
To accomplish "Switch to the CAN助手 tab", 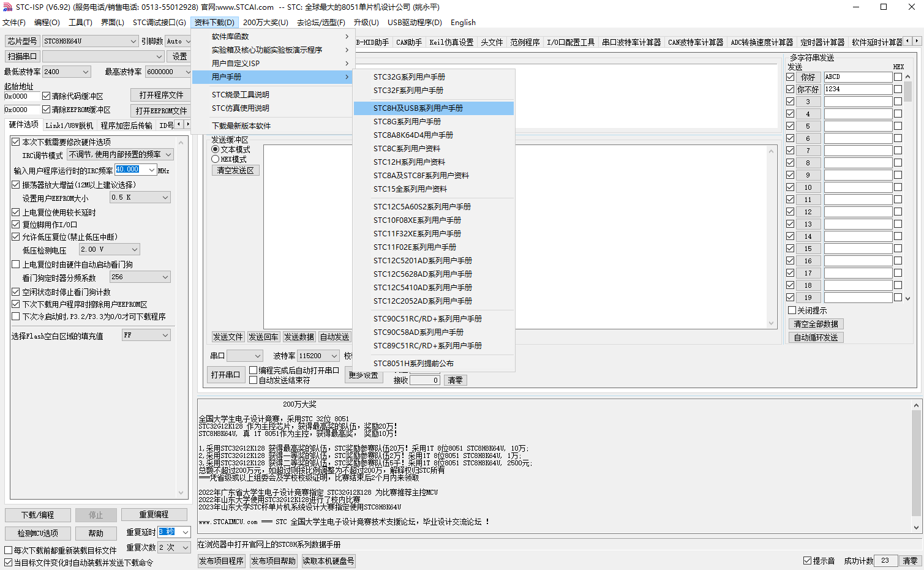I will pos(409,42).
